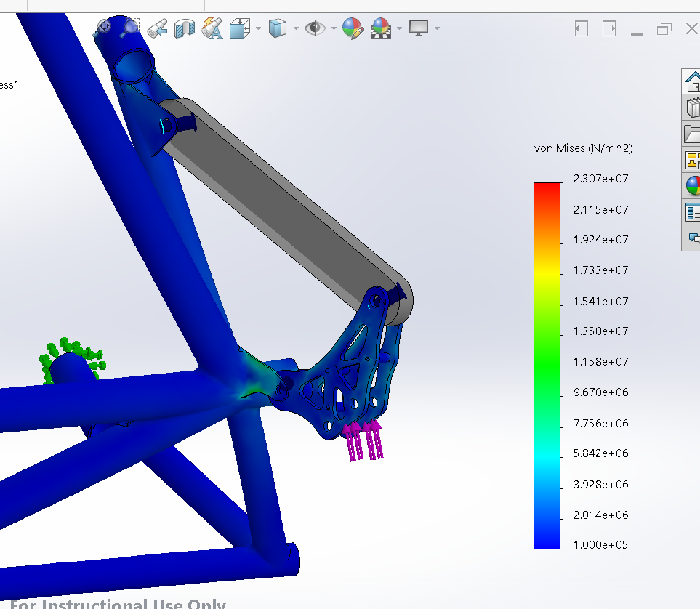The image size is (700, 609).
Task: Click the von Mises color legend bar
Action: [x=547, y=365]
